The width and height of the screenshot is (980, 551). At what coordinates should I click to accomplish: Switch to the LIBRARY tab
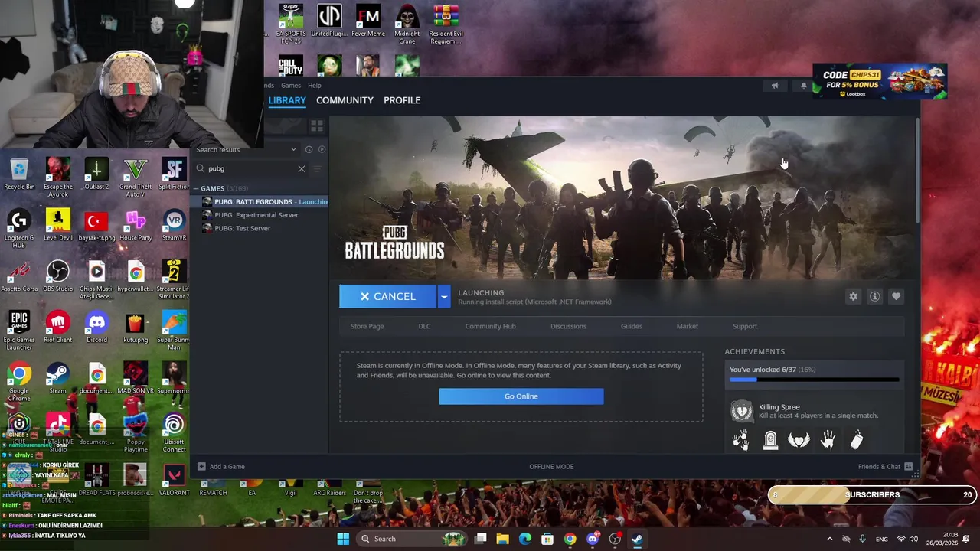(287, 100)
